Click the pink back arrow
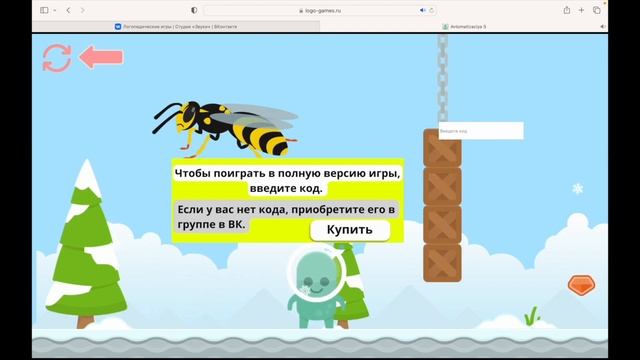640x360 pixels. click(101, 57)
